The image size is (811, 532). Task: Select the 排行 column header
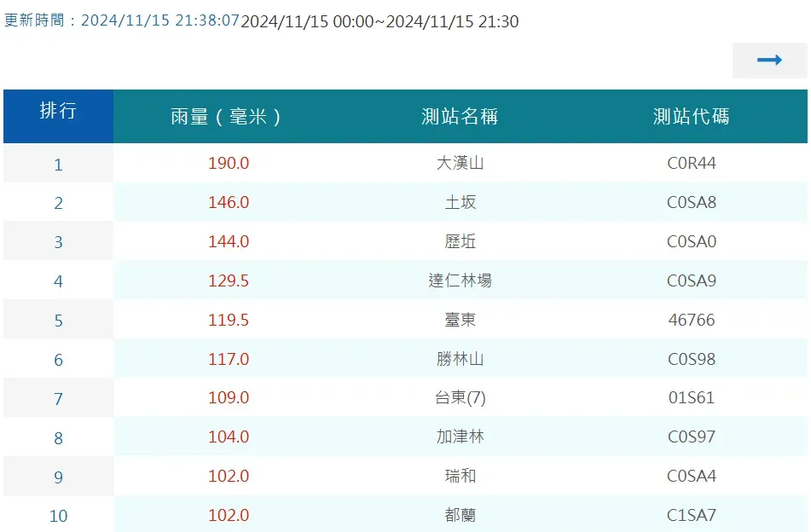[x=59, y=116]
